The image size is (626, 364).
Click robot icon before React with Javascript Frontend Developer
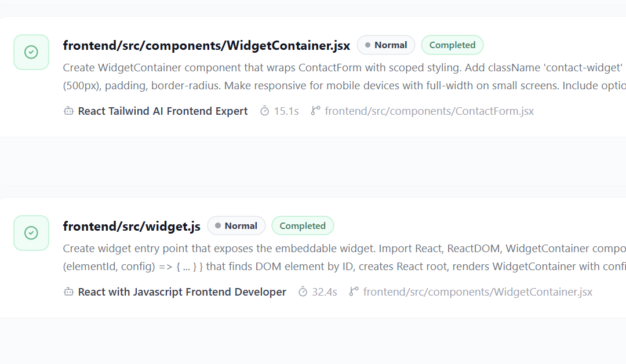click(x=68, y=292)
